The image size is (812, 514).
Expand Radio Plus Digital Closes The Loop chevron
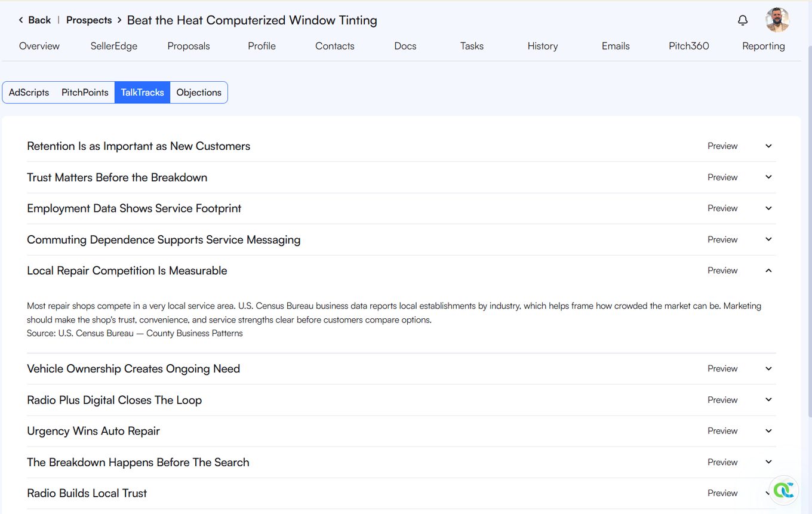tap(768, 400)
